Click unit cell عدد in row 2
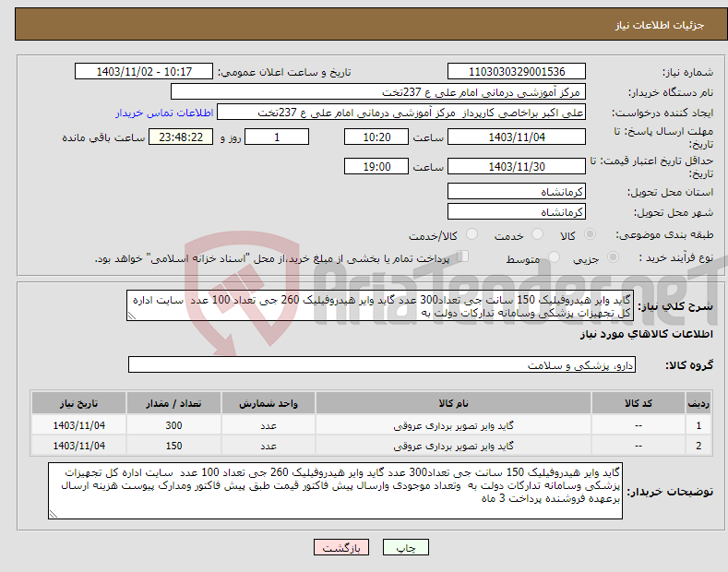 point(269,446)
